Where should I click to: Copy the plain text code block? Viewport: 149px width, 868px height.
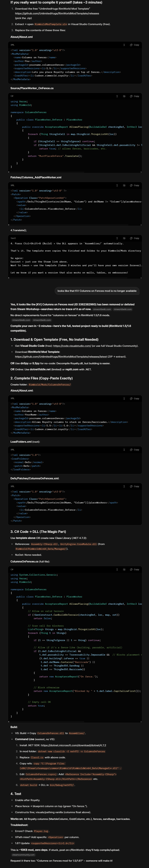(x=135, y=238)
